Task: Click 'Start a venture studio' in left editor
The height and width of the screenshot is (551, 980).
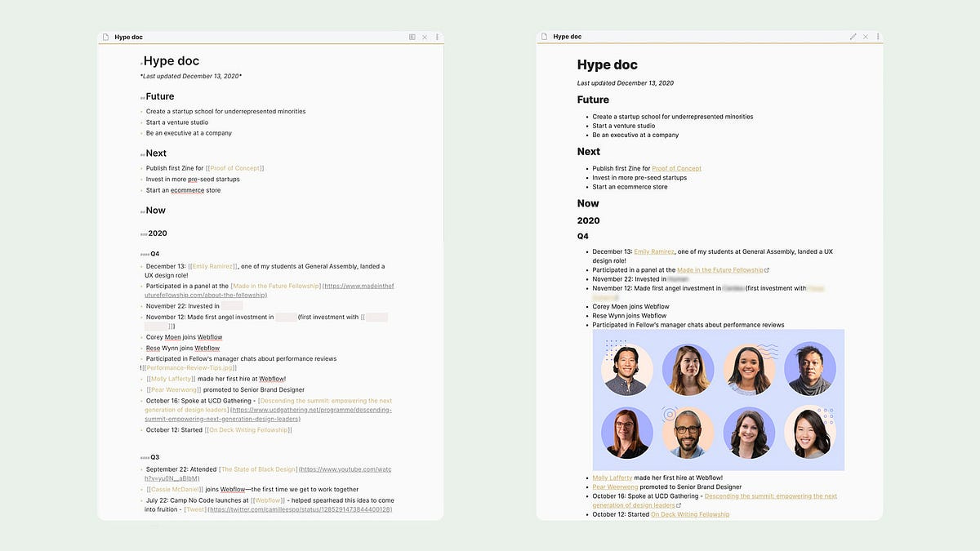Action: coord(177,122)
